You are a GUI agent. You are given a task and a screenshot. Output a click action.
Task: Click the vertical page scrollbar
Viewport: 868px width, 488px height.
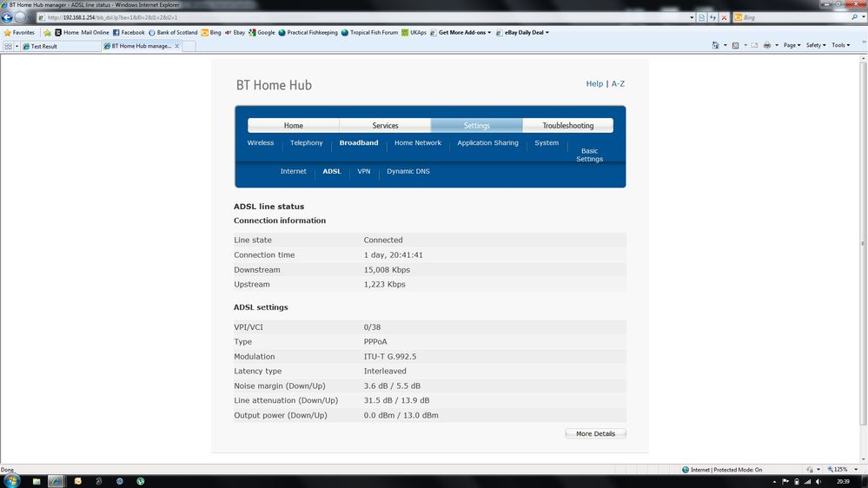(864, 242)
